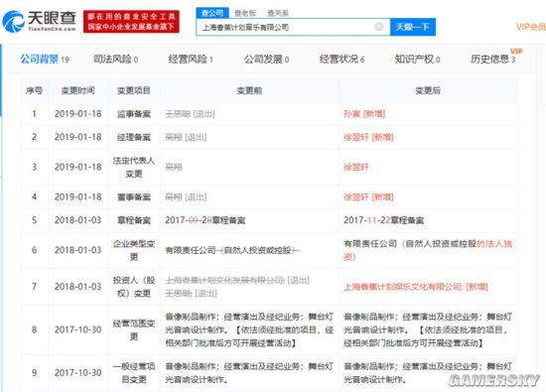The height and width of the screenshot is (392, 546).
Task: Click 企业类型变更 in row 6
Action: tap(134, 250)
